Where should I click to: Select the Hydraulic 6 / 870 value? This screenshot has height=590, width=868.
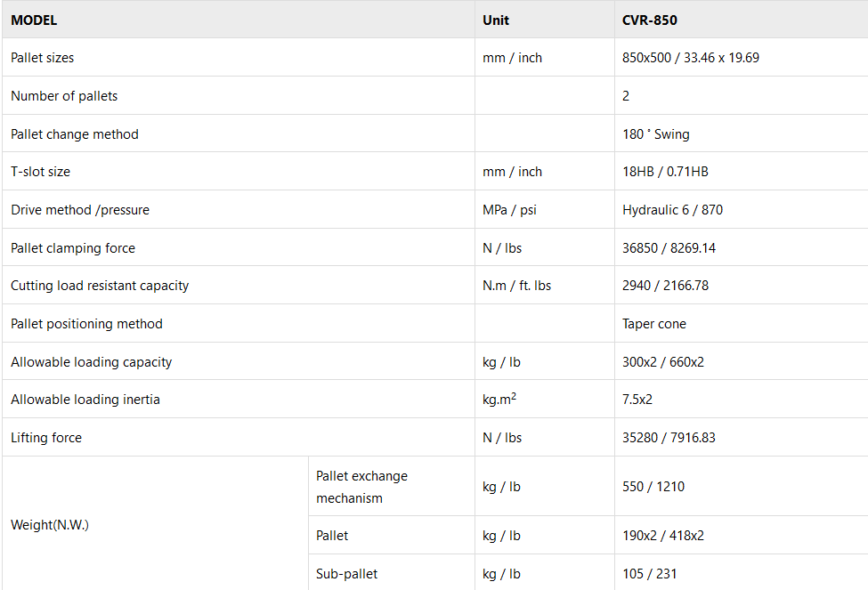(673, 210)
